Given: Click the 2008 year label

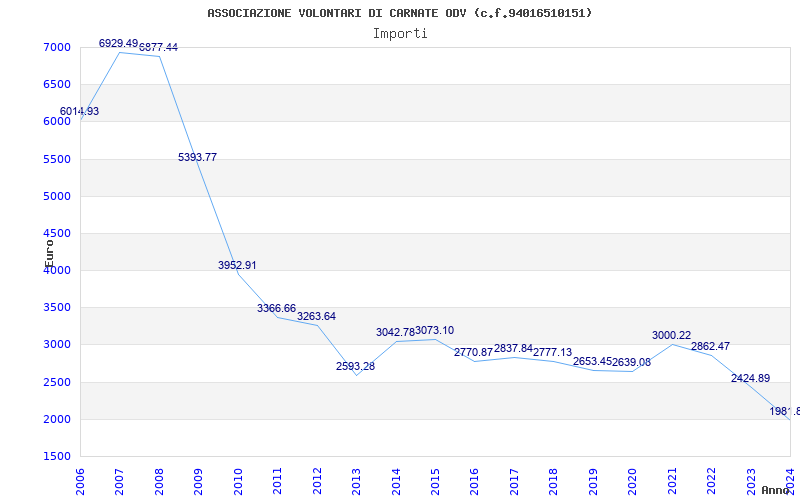Looking at the screenshot, I should click(159, 481).
